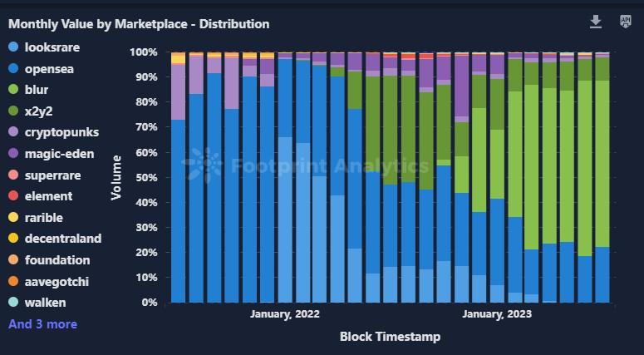This screenshot has height=355, width=644.
Task: Click the chart title 'Monthly Value by Marketplace - Distribution'
Action: [139, 24]
